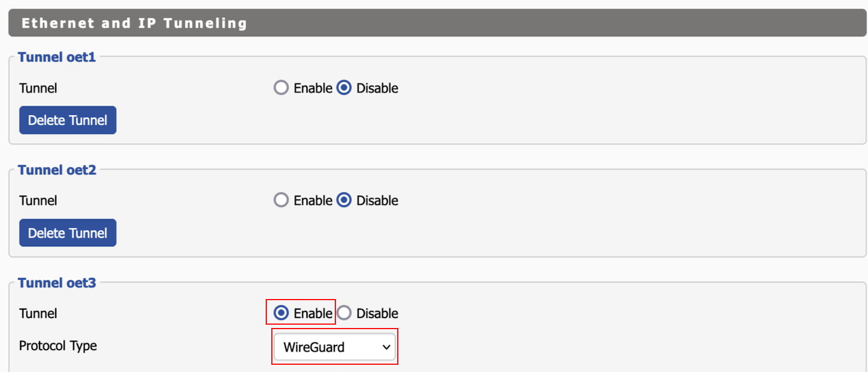Viewport: 868px width, 372px height.
Task: Click the Tunnel label in oet3 section
Action: coord(38,314)
